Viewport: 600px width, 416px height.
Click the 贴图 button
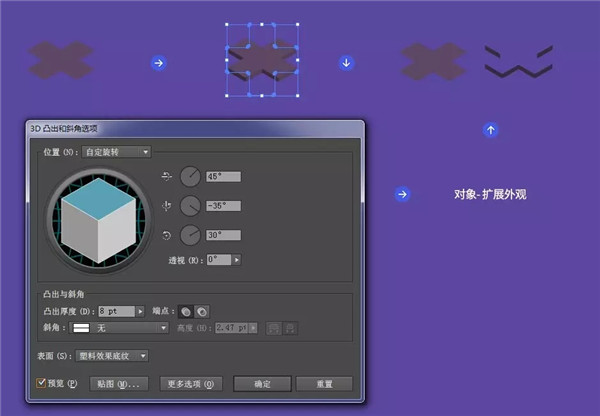[x=119, y=384]
